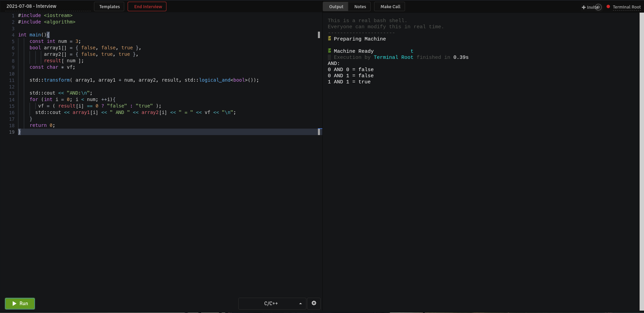The height and width of the screenshot is (313, 644).
Task: Click the result[ num ] line
Action: pyautogui.click(x=64, y=61)
